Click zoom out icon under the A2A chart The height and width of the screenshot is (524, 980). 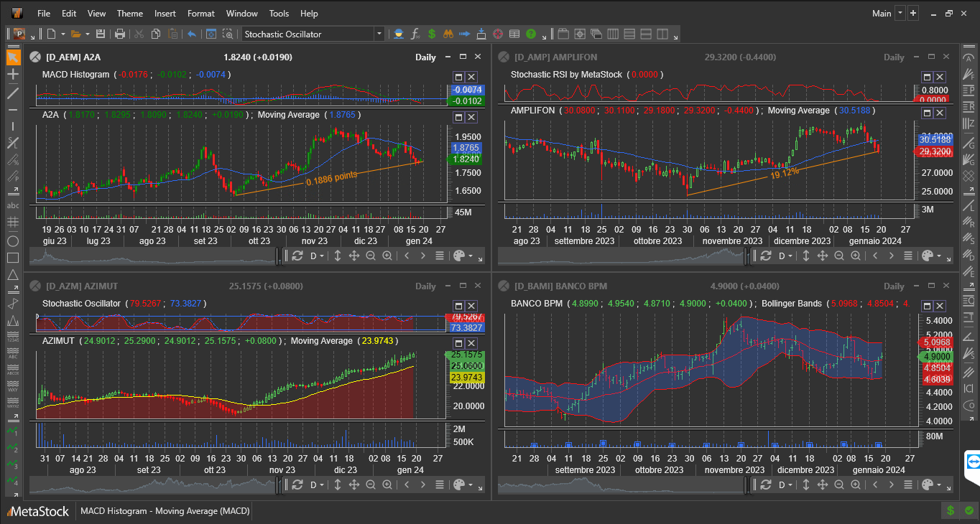(x=371, y=256)
